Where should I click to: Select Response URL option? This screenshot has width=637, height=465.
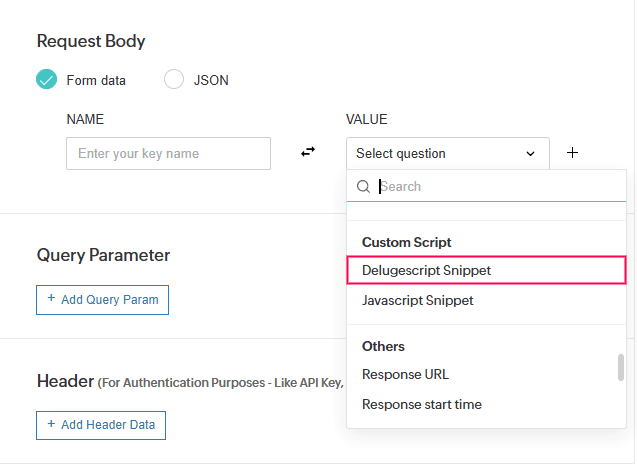[x=405, y=375]
